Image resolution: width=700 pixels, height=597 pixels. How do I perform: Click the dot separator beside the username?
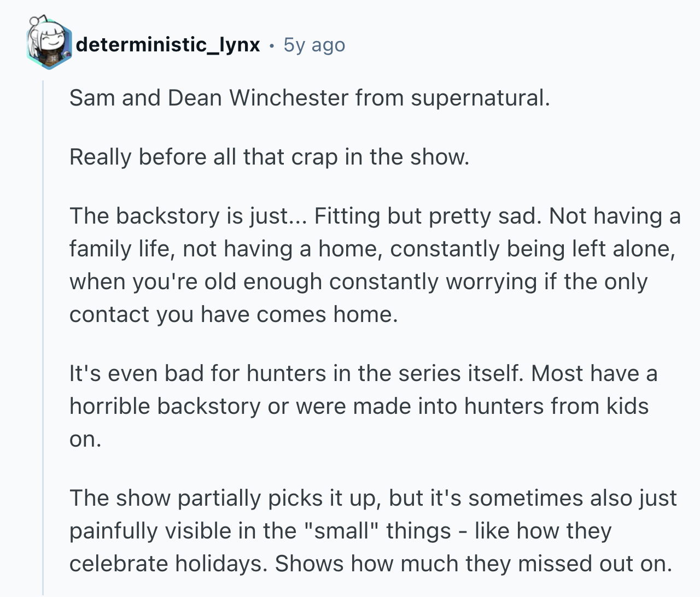coord(272,45)
